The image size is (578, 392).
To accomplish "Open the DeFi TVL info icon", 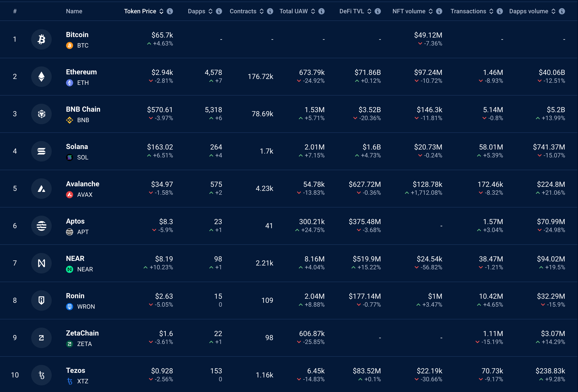I will [x=378, y=11].
